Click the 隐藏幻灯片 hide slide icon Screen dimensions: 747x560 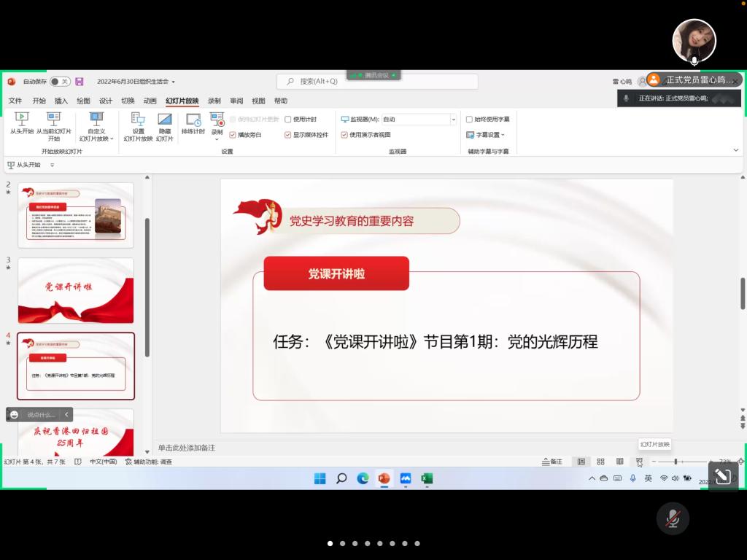coord(165,122)
